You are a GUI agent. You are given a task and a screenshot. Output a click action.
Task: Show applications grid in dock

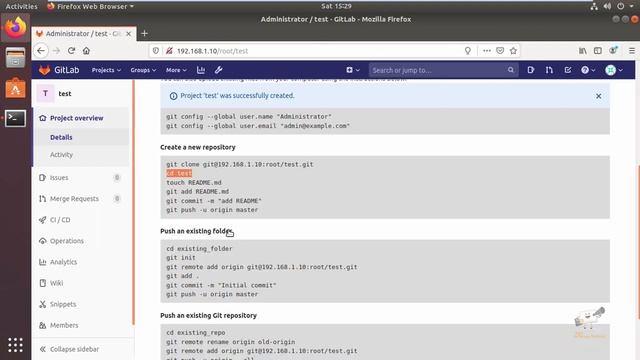click(16, 345)
